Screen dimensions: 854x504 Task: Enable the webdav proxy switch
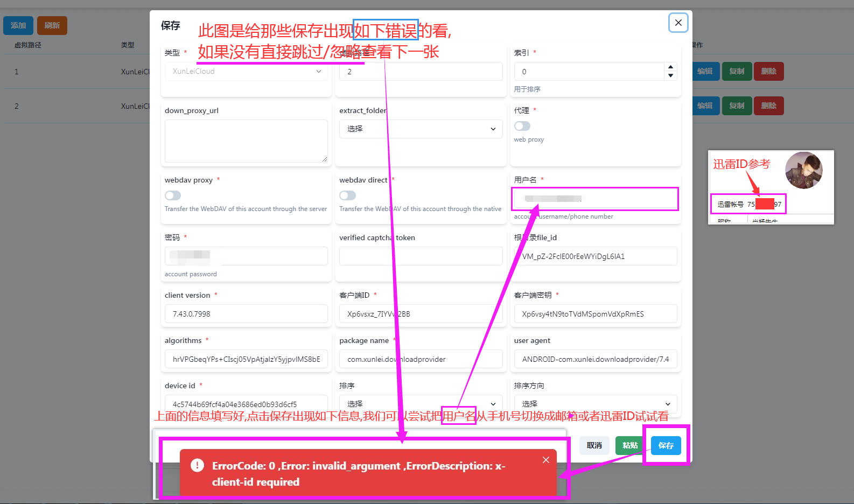[173, 195]
